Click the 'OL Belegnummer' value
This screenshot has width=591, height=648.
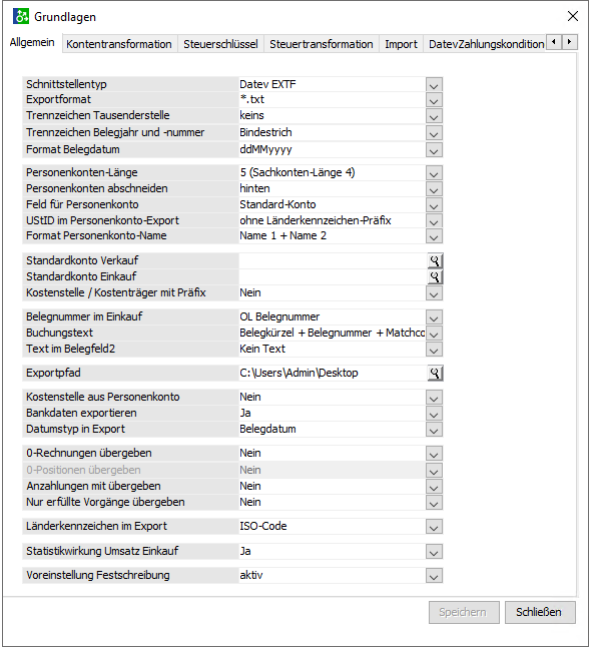click(x=279, y=317)
